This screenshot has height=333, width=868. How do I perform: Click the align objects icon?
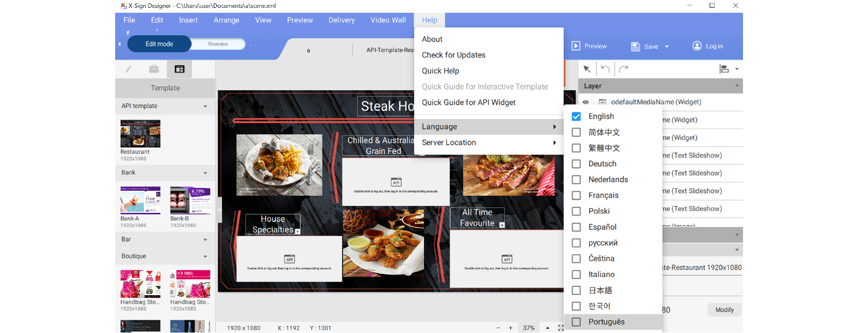(x=724, y=69)
